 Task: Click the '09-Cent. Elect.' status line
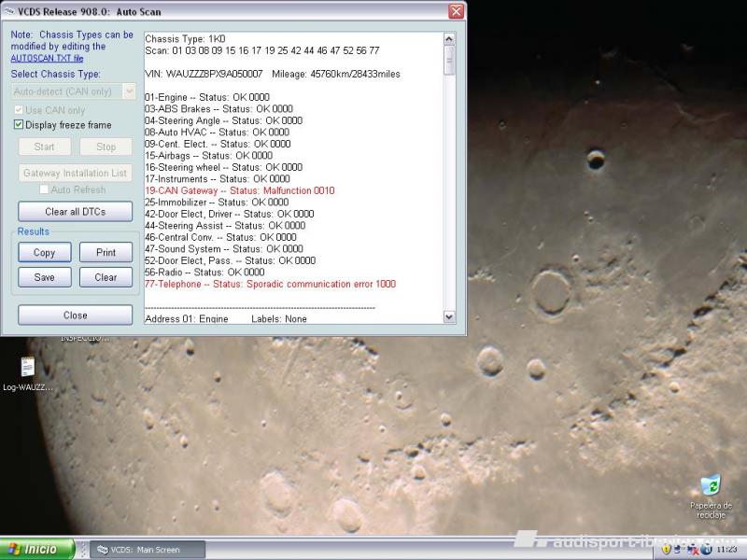tap(218, 144)
